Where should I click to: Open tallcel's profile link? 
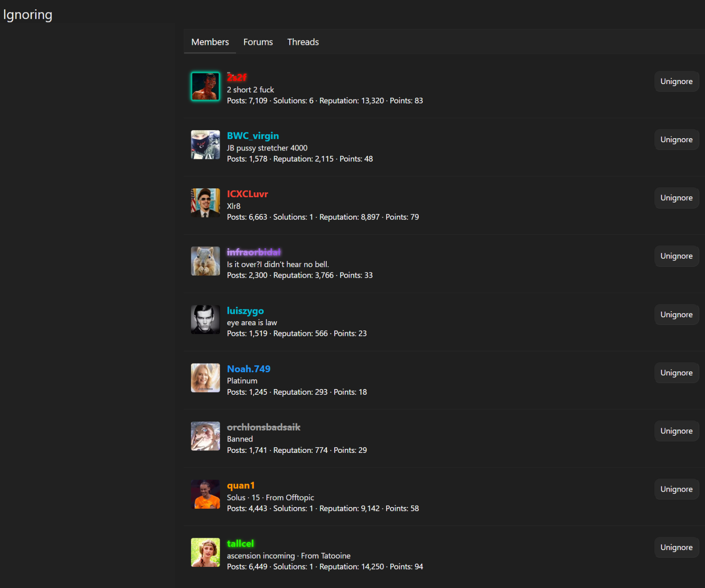pyautogui.click(x=240, y=544)
